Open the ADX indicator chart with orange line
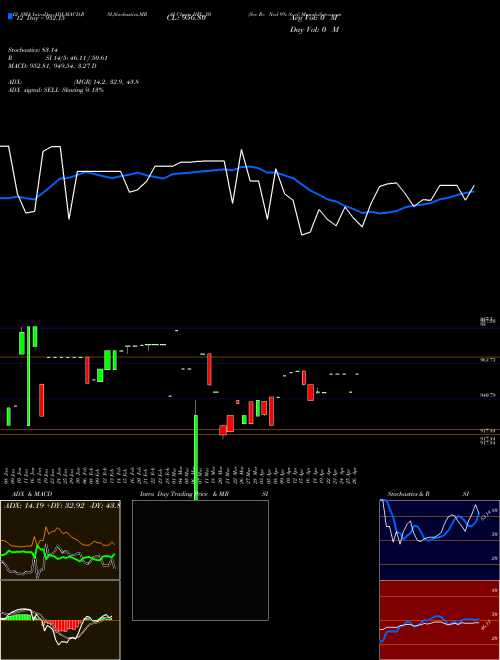500x660 pixels. click(x=60, y=540)
